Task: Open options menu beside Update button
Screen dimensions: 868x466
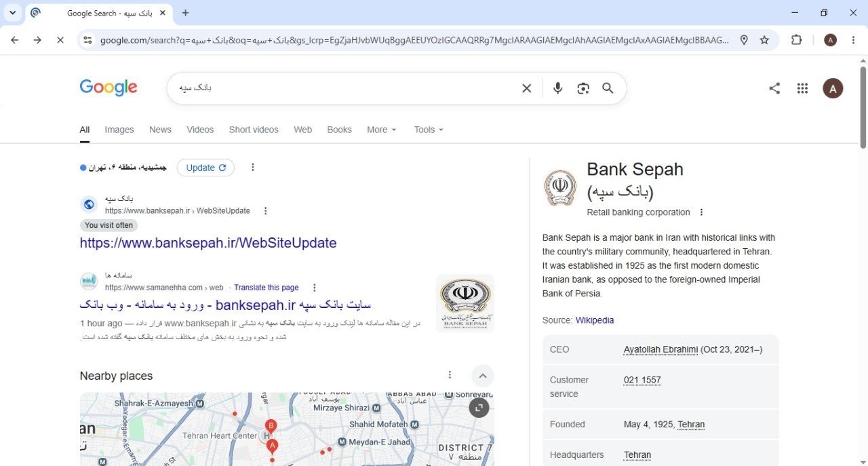Action: click(253, 168)
